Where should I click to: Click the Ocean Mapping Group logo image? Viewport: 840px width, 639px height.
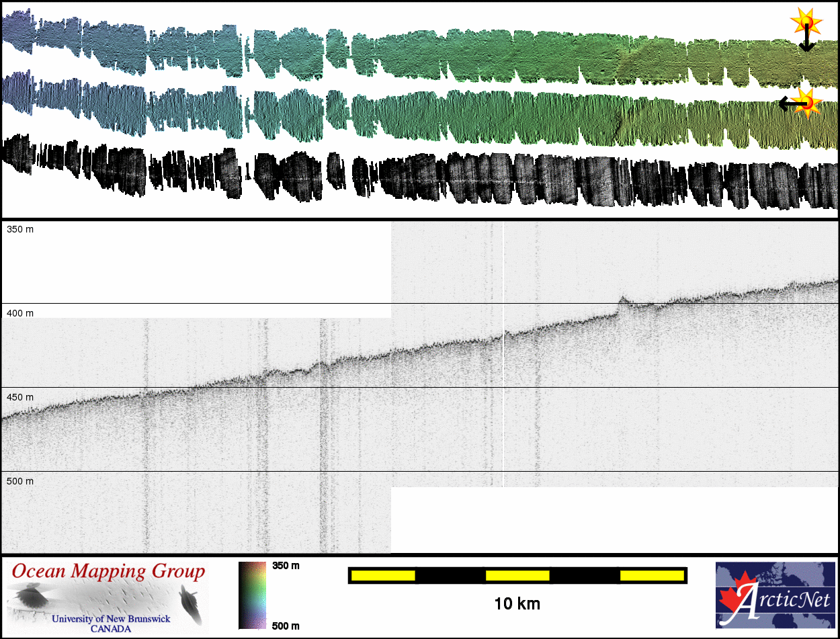pos(108,595)
